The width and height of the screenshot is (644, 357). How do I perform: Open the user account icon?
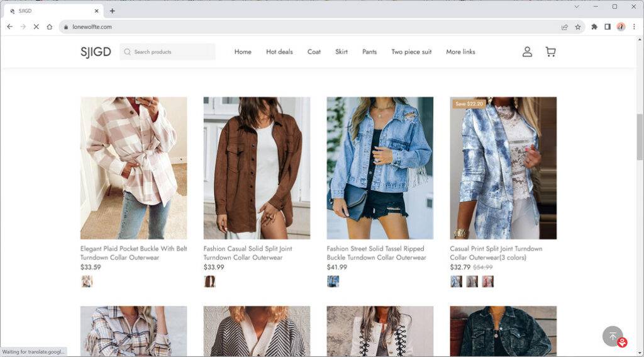(527, 52)
